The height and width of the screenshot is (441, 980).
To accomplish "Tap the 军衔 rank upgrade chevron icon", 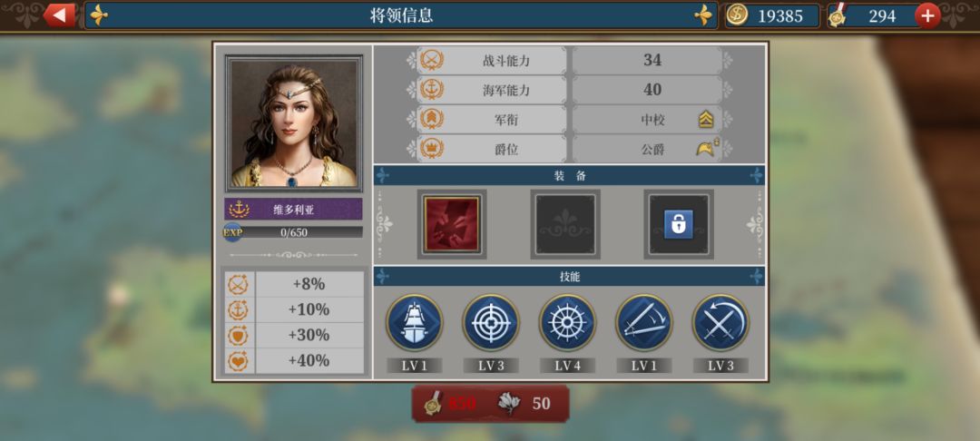I will click(x=706, y=119).
